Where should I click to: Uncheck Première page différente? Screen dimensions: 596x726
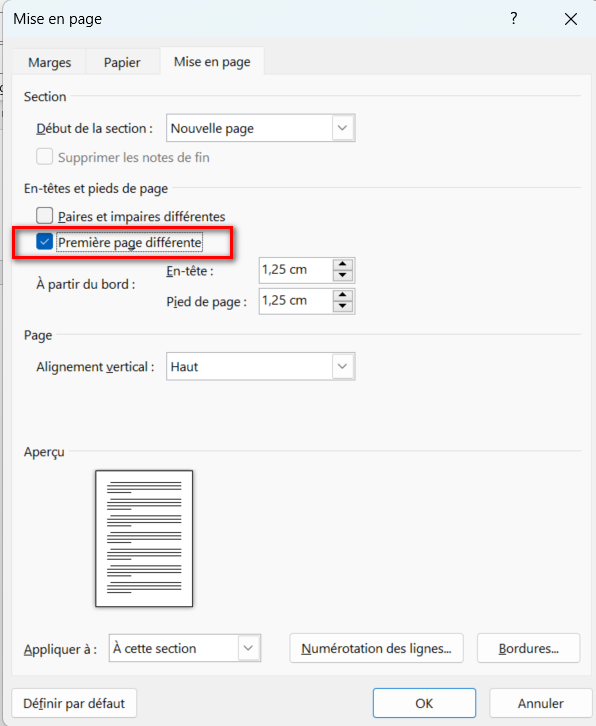click(x=44, y=242)
